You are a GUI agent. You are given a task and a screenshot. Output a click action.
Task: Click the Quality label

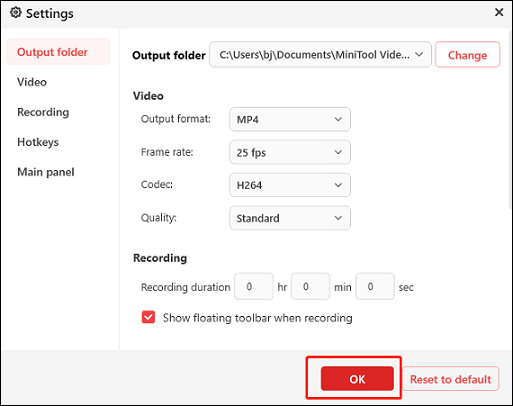159,218
